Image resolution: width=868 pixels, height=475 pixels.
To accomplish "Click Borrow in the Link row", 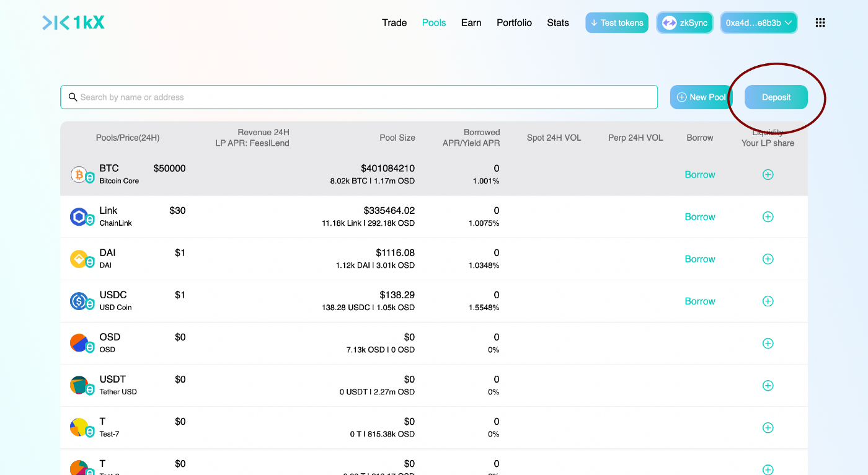I will pos(700,217).
